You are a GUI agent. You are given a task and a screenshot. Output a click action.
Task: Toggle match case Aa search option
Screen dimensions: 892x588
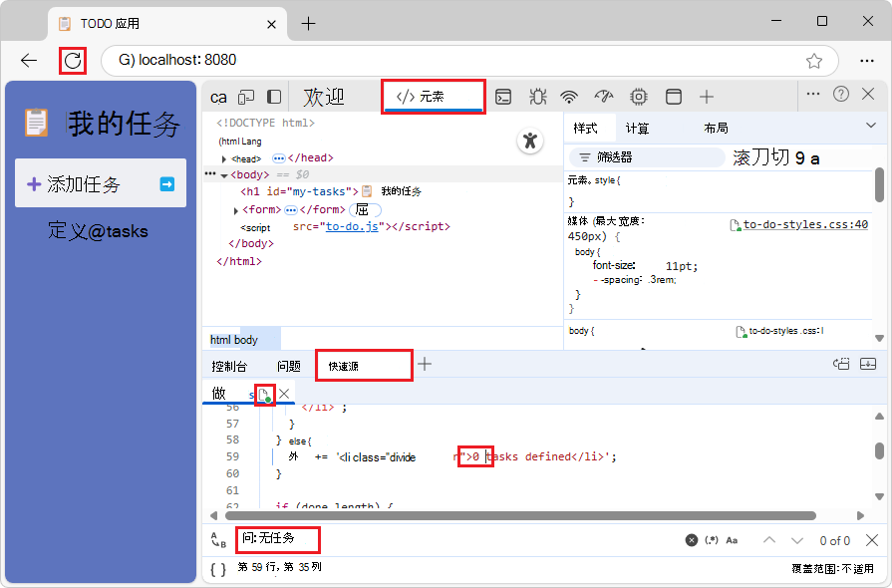pos(732,540)
